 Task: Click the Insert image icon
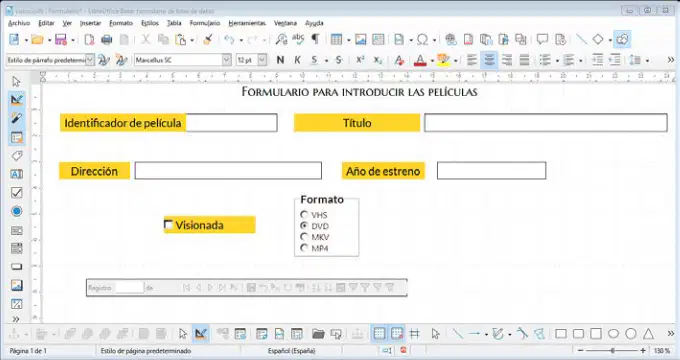(360, 39)
